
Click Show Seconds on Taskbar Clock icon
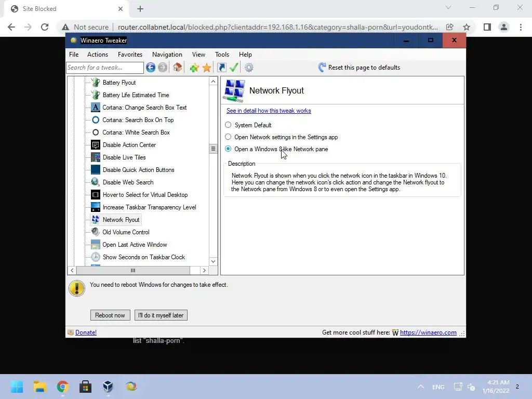[x=96, y=257]
